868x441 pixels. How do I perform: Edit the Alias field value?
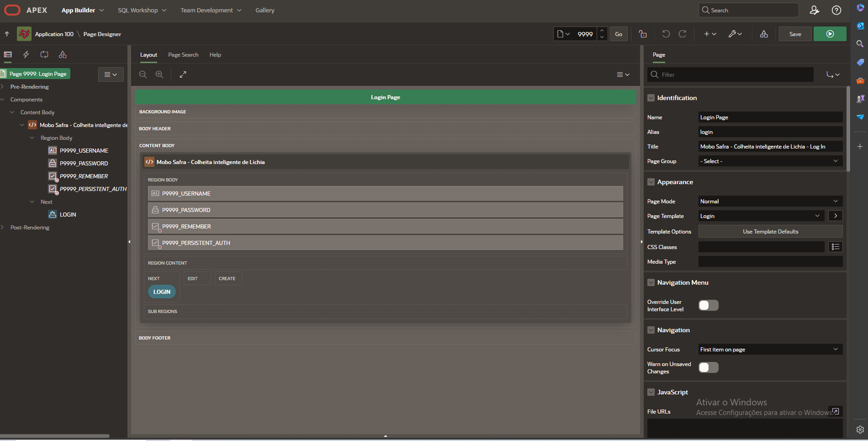point(770,132)
